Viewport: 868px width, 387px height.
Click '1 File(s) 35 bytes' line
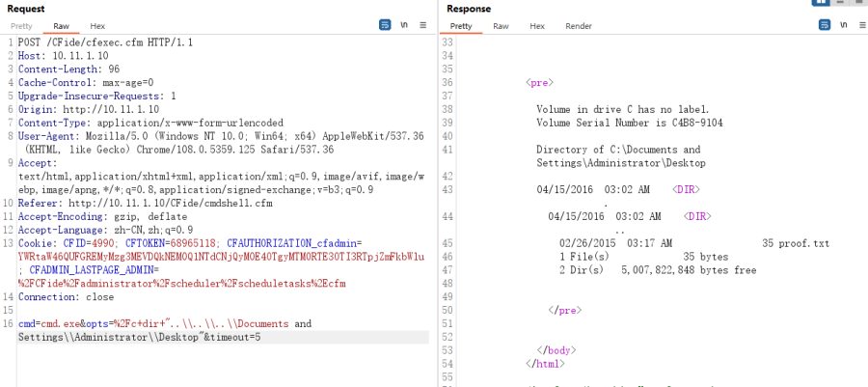644,257
